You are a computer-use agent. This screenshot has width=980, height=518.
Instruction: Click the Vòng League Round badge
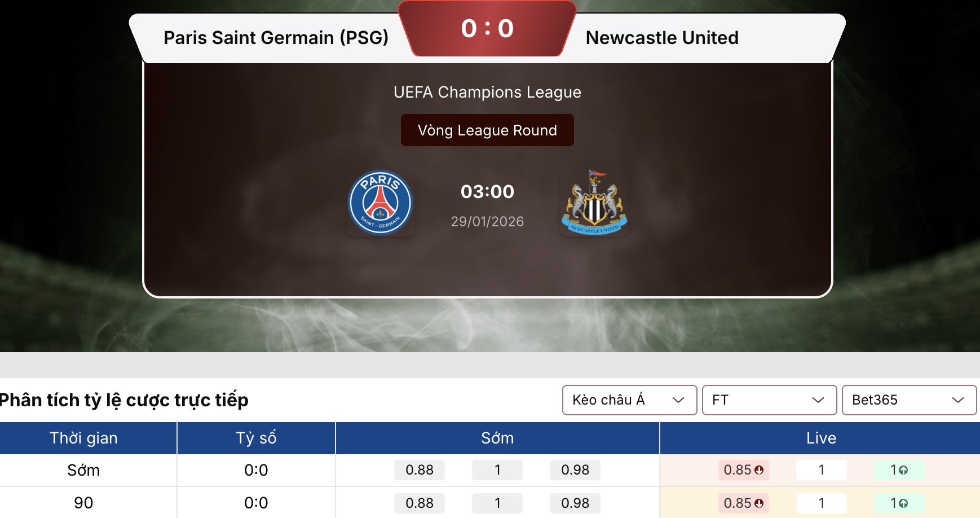[487, 130]
